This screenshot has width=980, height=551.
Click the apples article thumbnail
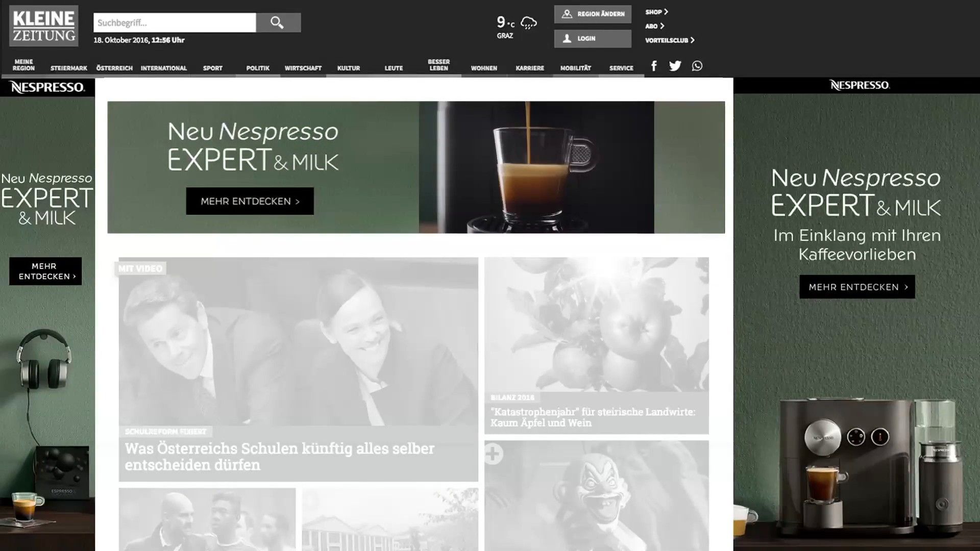(x=597, y=324)
